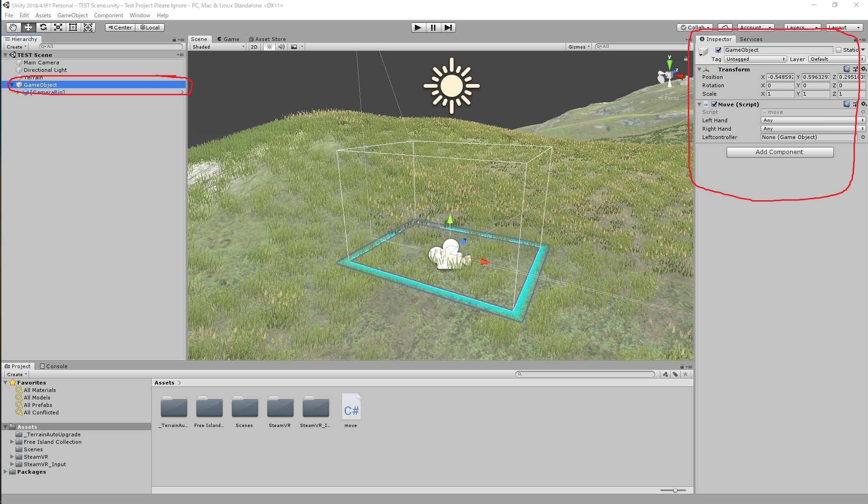Open the GameObject menu
Screen dimensions: 868x504
(72, 15)
